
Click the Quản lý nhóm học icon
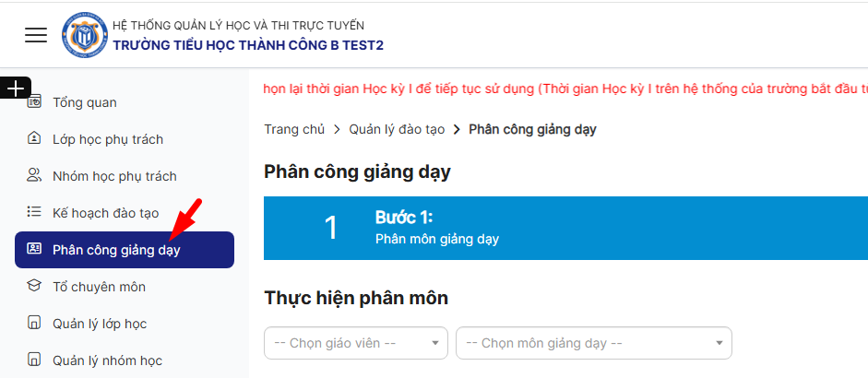(35, 360)
